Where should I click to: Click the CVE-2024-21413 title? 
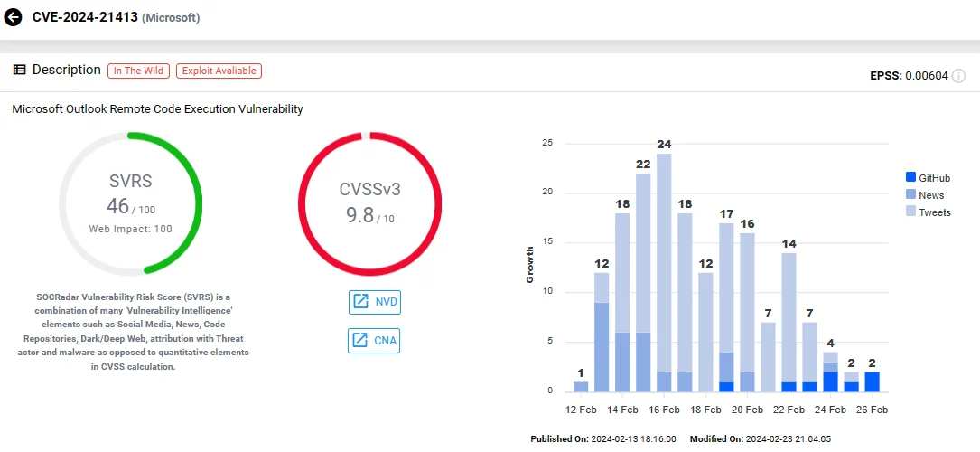[x=85, y=17]
